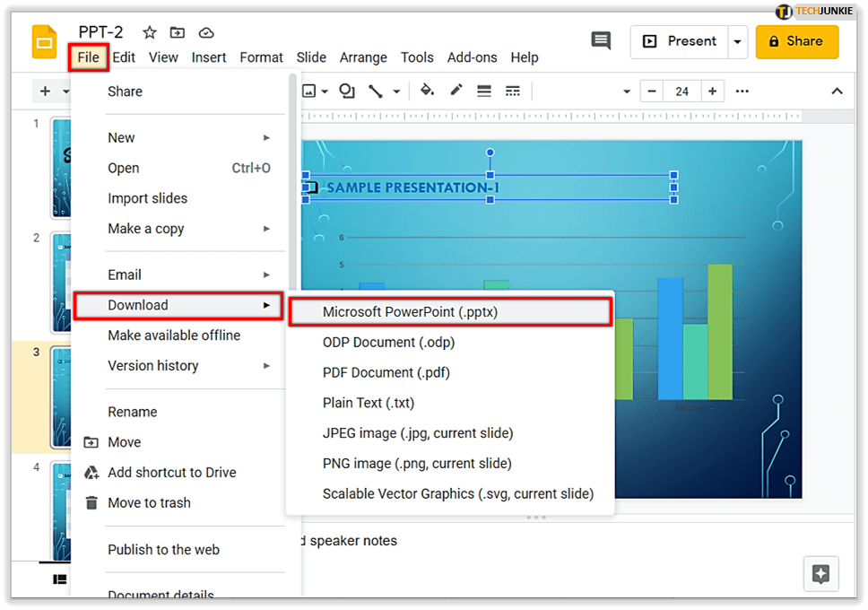The width and height of the screenshot is (868, 610).
Task: Open the border dash style tool
Action: [x=513, y=91]
